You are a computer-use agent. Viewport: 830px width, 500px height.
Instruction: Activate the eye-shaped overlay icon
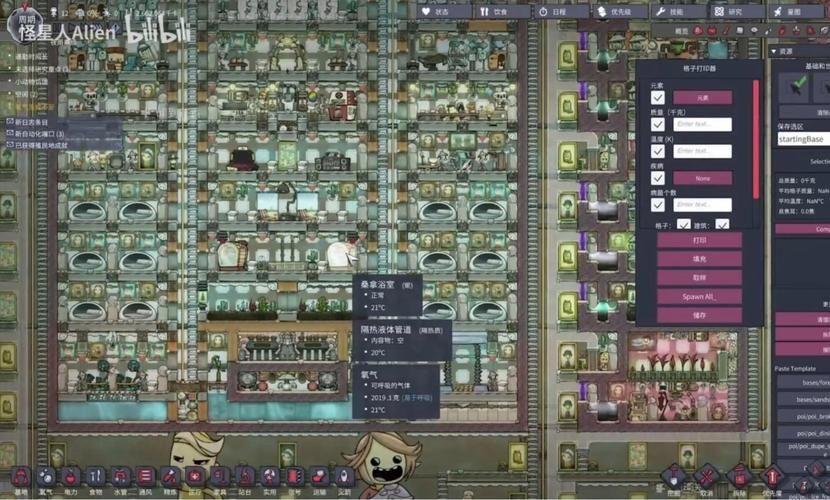pos(754,31)
